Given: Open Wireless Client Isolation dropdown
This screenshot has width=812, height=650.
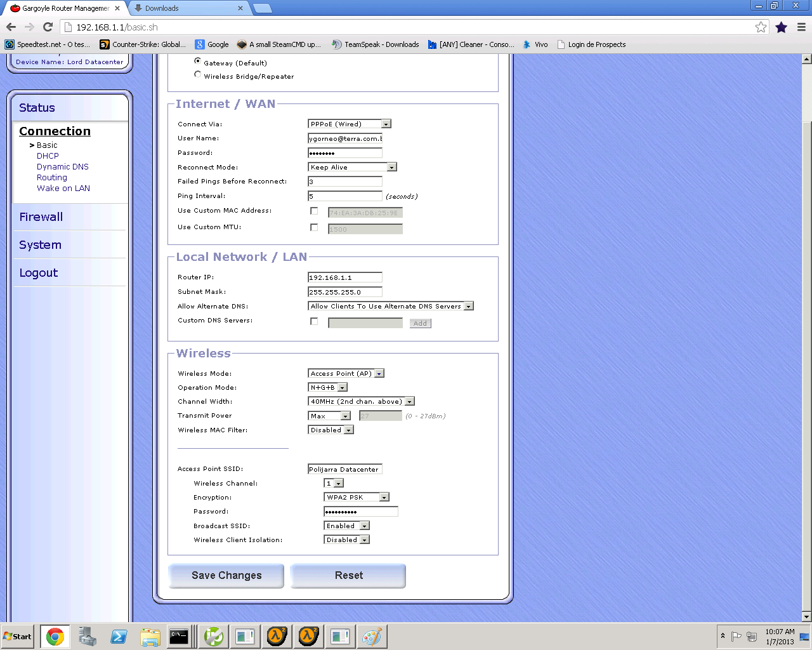Looking at the screenshot, I should [346, 540].
